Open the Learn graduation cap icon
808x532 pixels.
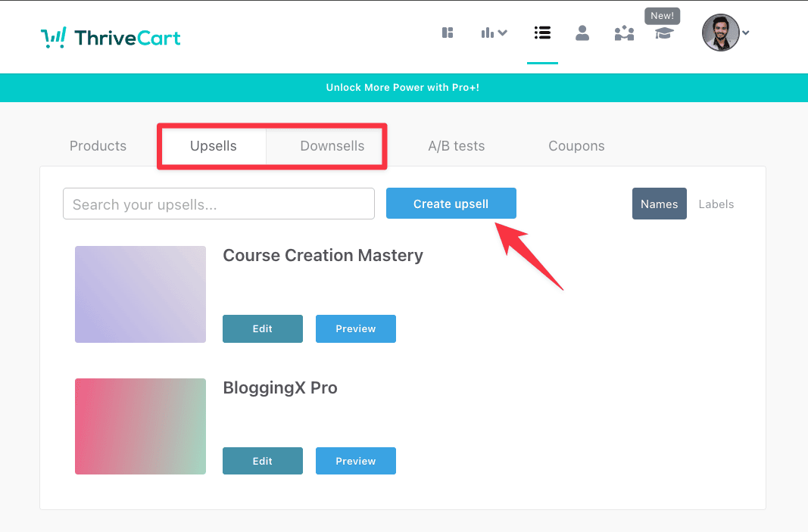coord(664,33)
